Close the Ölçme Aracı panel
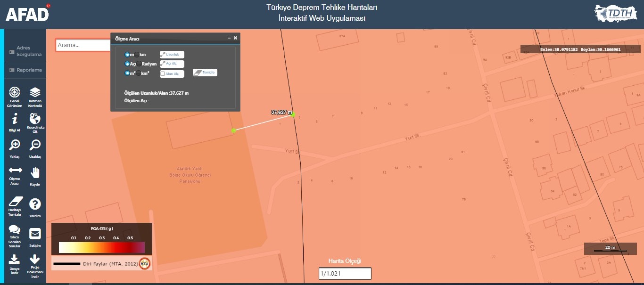Image resolution: width=644 pixels, height=285 pixels. [x=235, y=38]
